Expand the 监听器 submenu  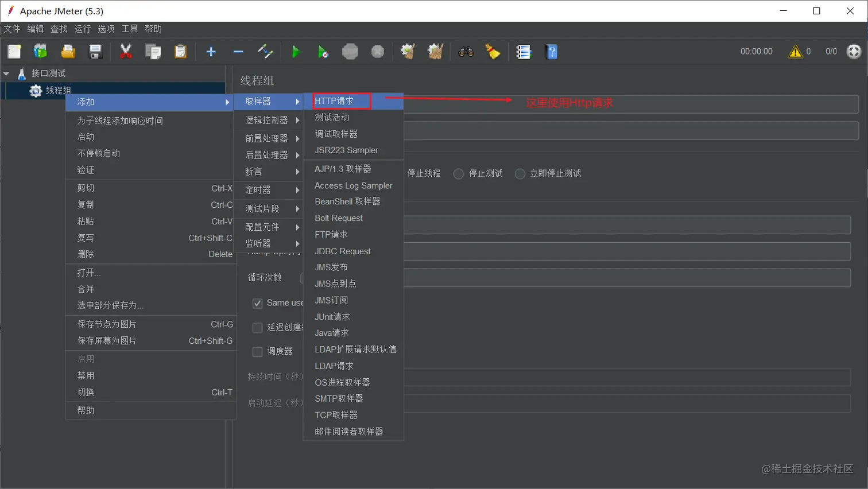tap(269, 243)
